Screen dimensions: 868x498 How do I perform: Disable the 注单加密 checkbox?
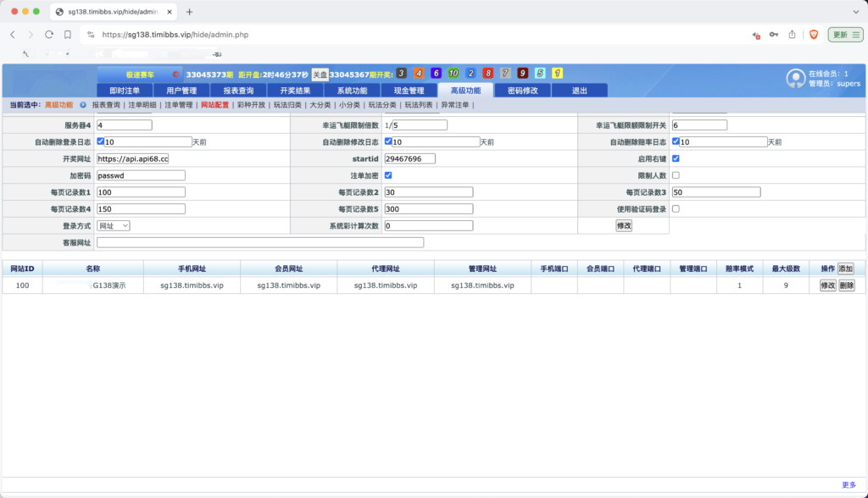[387, 175]
